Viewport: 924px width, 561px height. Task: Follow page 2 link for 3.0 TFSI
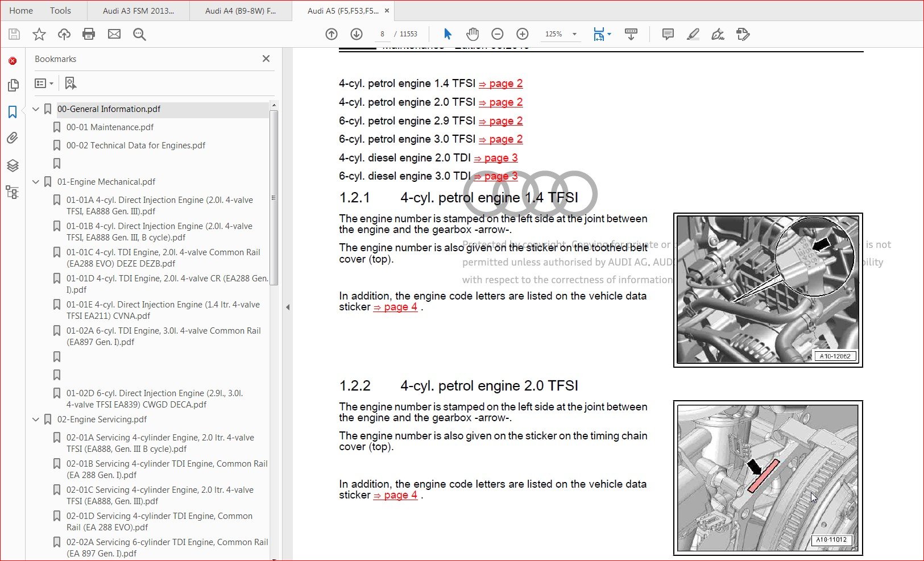pyautogui.click(x=500, y=139)
